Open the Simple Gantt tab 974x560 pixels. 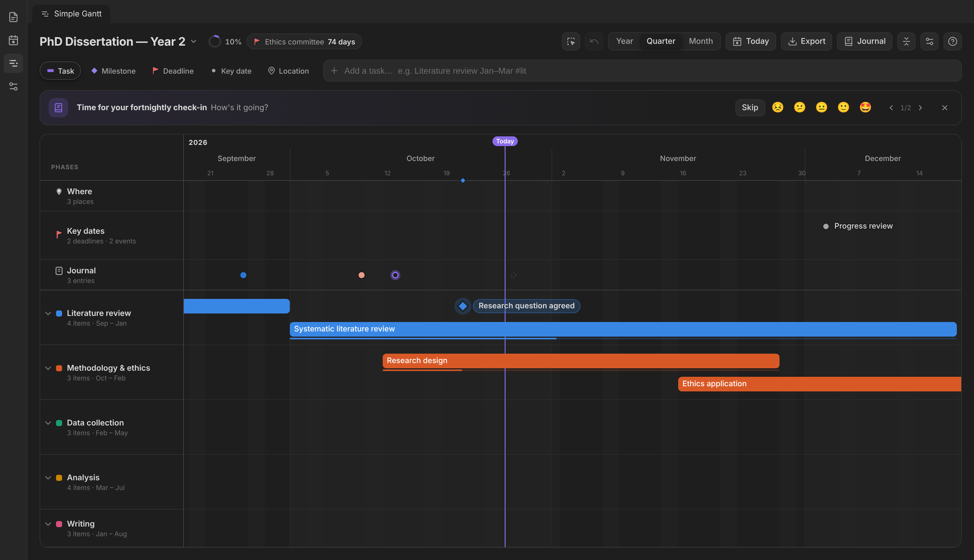tap(72, 14)
